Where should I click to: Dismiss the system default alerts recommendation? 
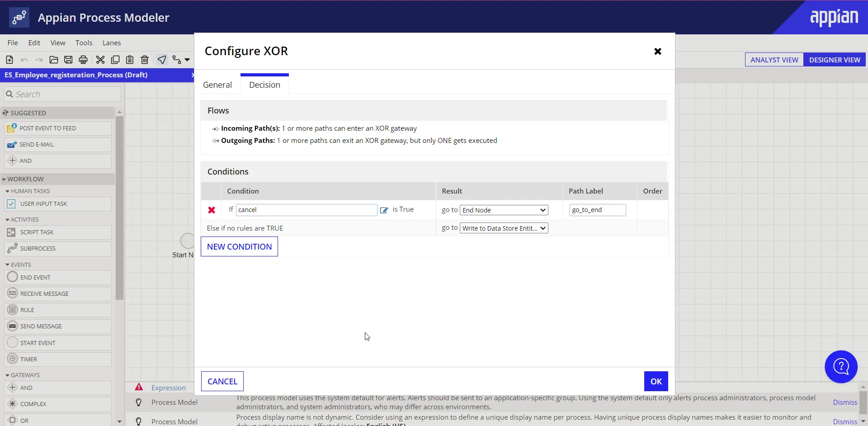845,402
